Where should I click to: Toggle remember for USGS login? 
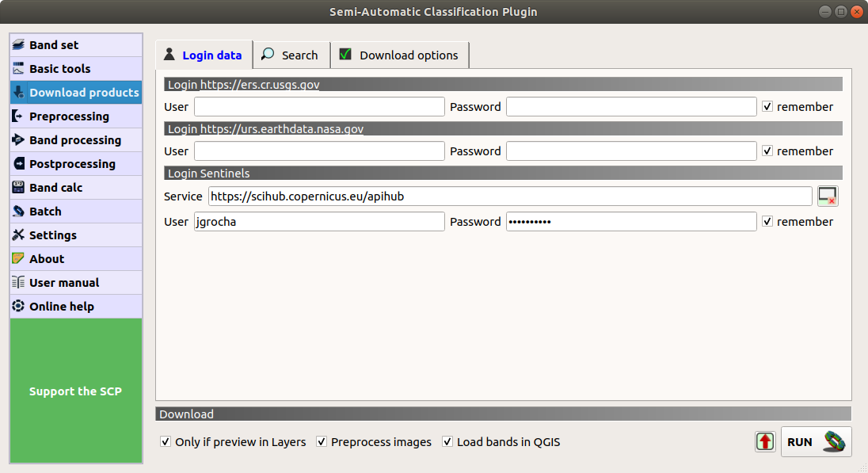click(767, 107)
